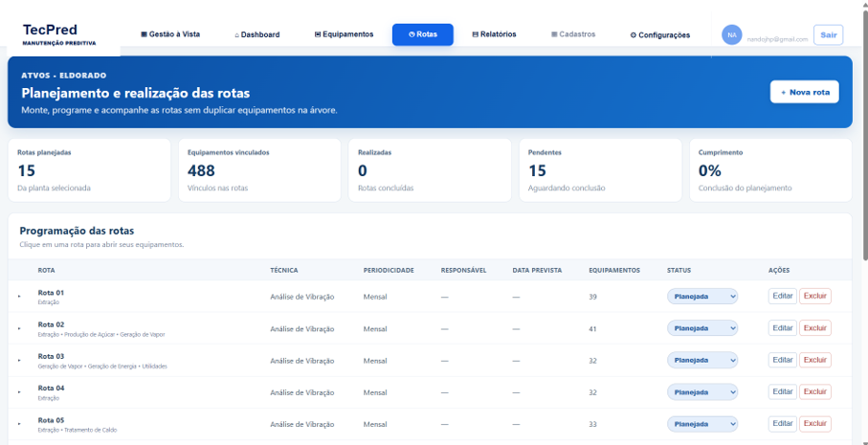Click the TecPred logo
This screenshot has width=868, height=445.
click(59, 34)
